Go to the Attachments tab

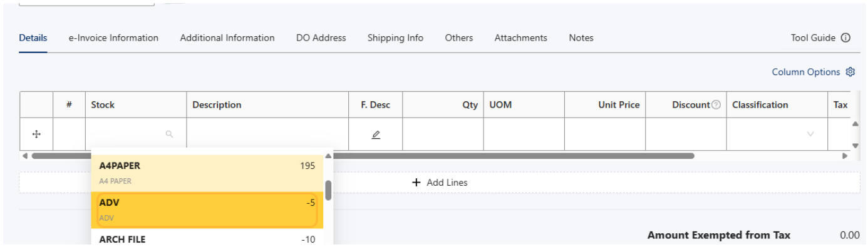coord(520,38)
